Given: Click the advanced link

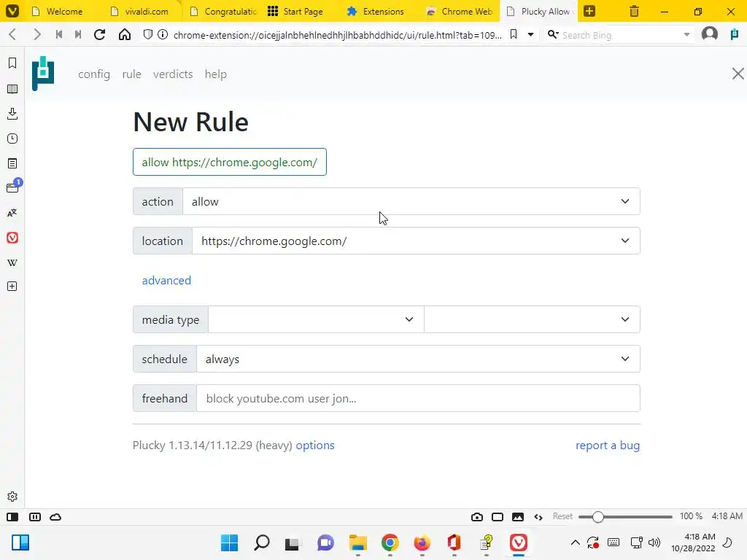Looking at the screenshot, I should click(166, 281).
